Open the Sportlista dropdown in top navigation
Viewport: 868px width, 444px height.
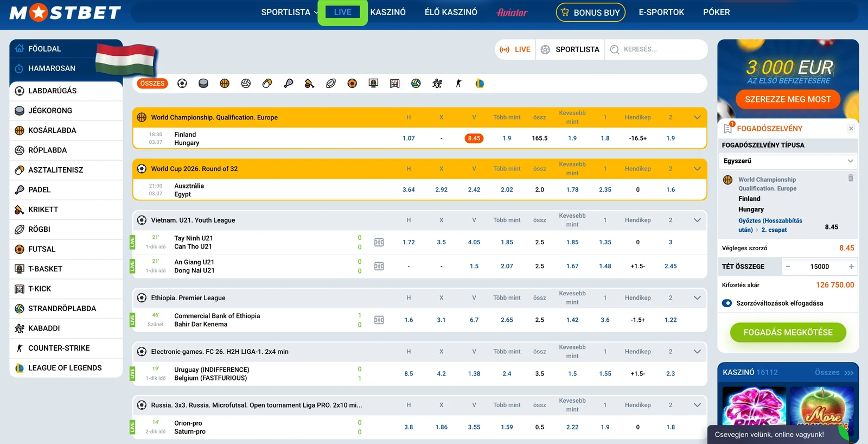click(x=290, y=12)
